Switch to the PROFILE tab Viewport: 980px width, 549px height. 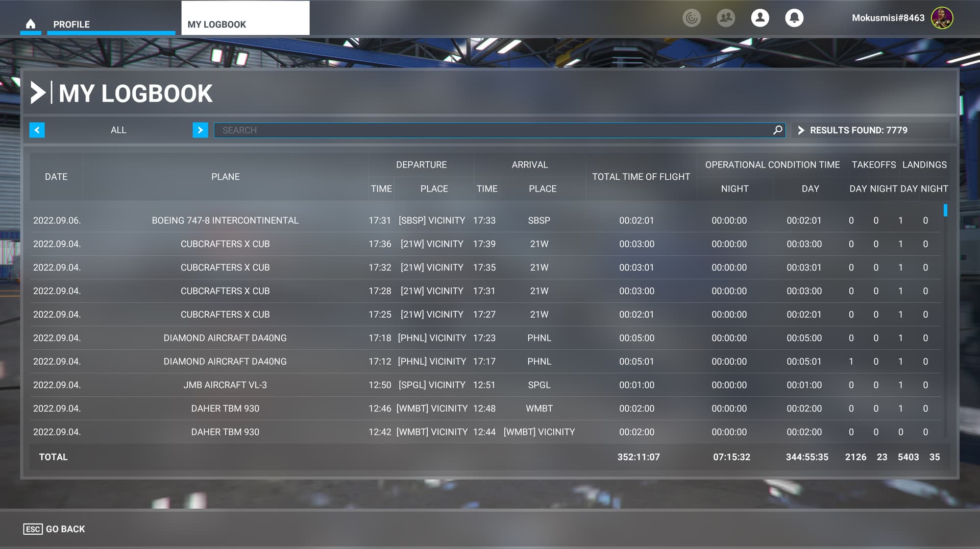71,24
